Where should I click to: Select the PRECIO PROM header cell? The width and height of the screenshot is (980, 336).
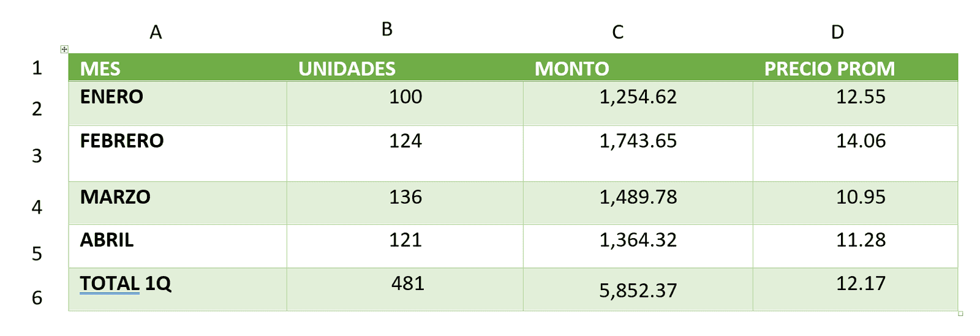coord(855,68)
